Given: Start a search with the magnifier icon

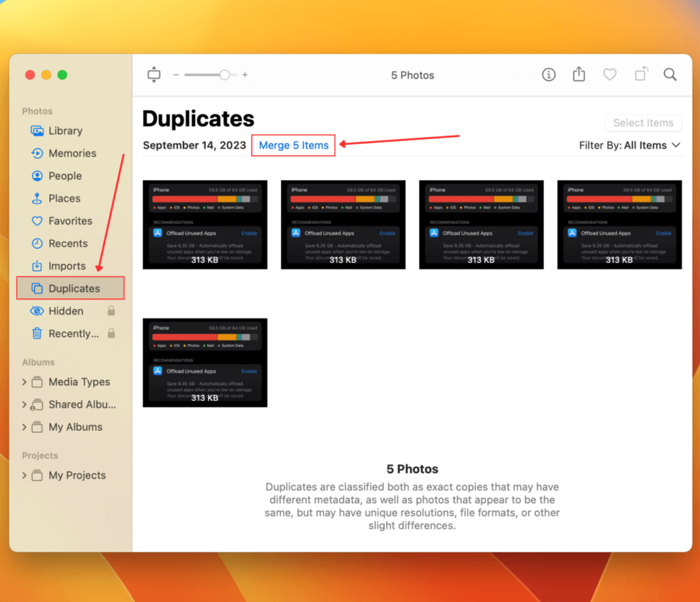Looking at the screenshot, I should coord(670,75).
